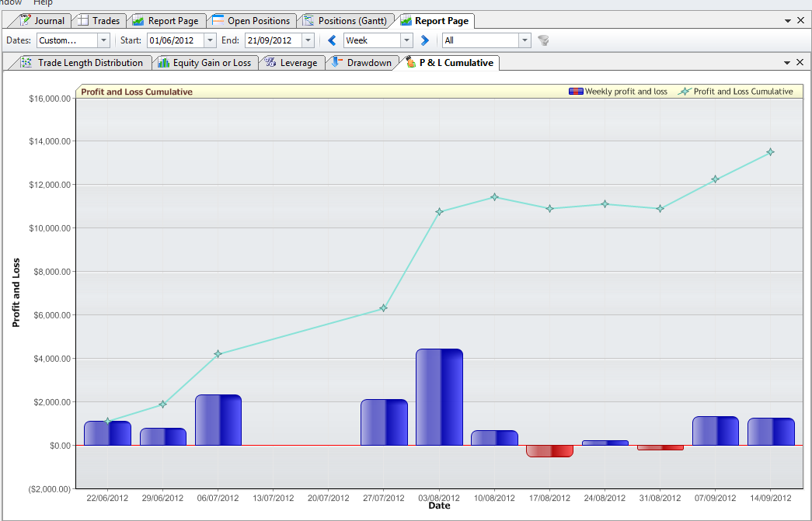812x521 pixels.
Task: Open the Leverage report tab
Action: 291,63
